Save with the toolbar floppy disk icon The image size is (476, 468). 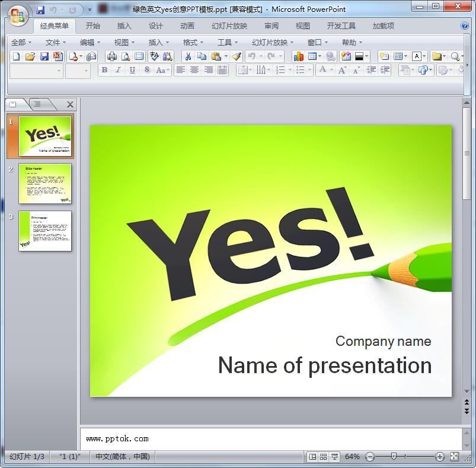click(44, 56)
